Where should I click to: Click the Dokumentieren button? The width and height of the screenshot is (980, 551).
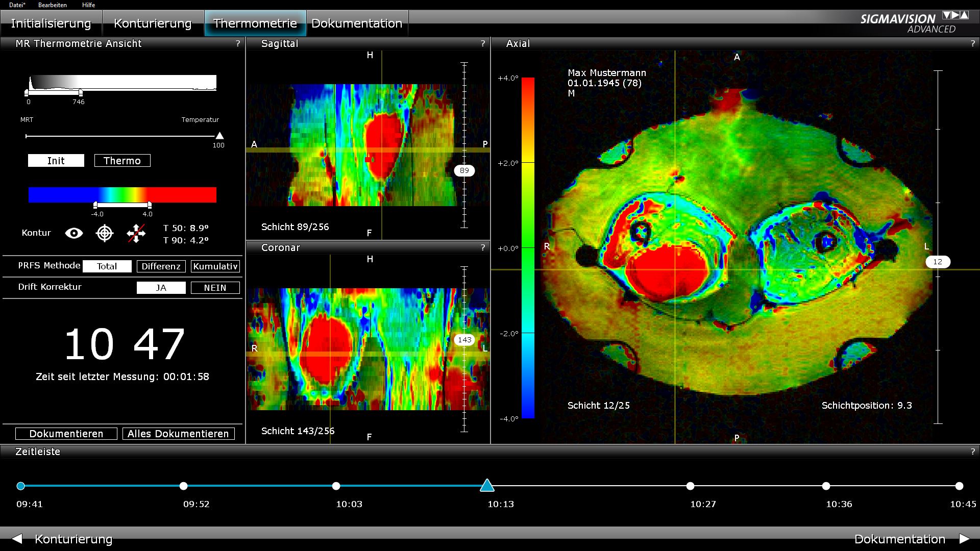click(66, 434)
